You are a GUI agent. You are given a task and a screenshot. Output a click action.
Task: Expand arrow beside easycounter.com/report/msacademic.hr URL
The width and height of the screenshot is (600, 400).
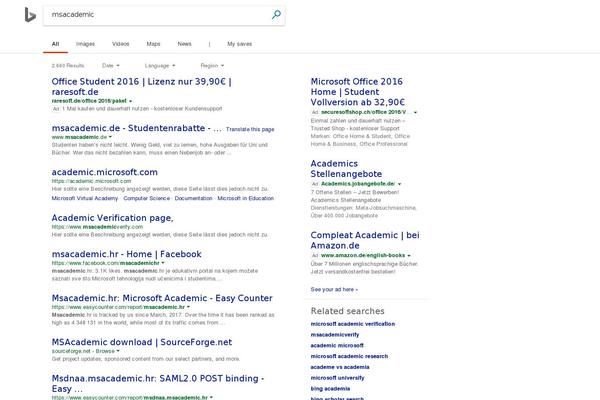point(188,307)
